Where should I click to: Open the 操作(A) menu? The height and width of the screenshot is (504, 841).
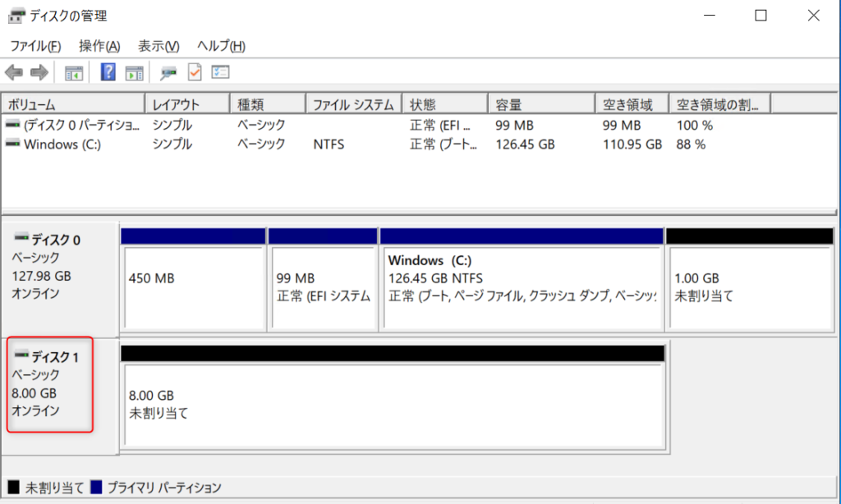99,46
